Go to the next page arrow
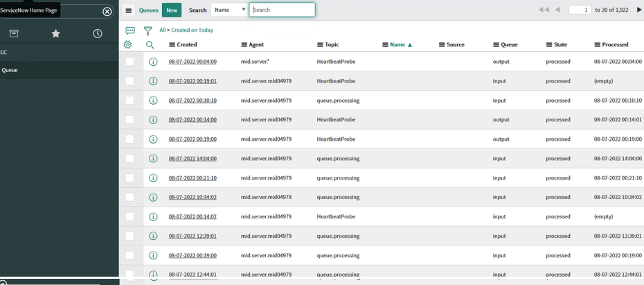 (639, 10)
